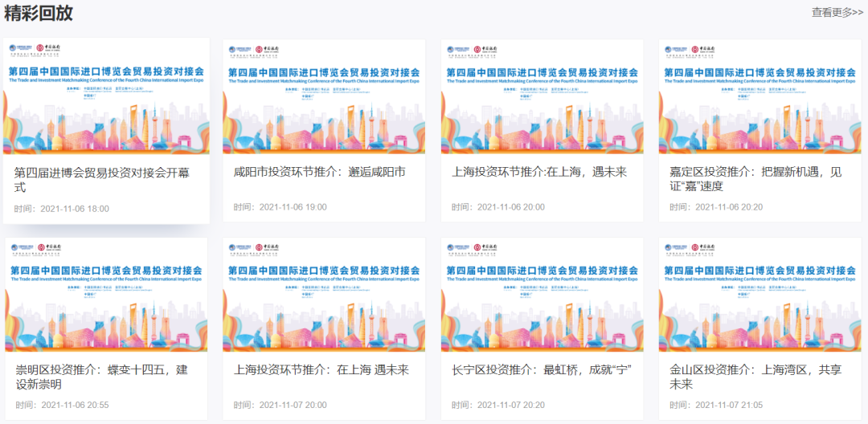The image size is (868, 424).
Task: Click title 金山区投资推介：上海湾区
Action: point(755,377)
